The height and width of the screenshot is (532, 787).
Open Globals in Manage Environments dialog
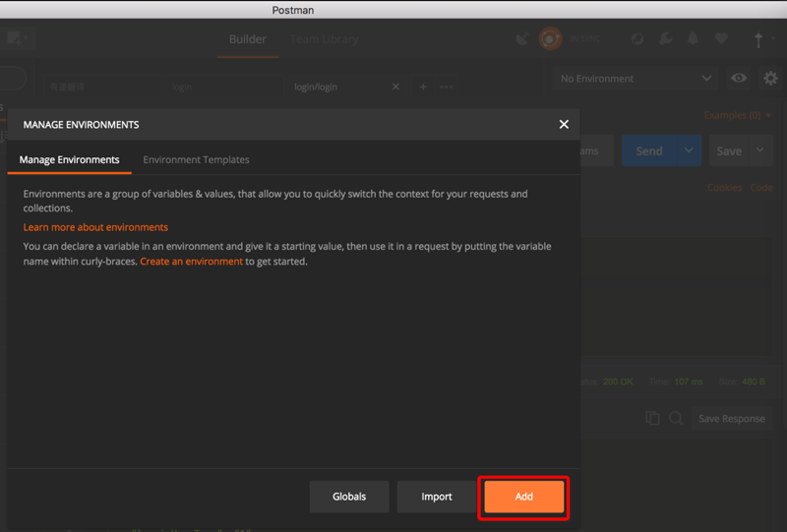pos(349,497)
